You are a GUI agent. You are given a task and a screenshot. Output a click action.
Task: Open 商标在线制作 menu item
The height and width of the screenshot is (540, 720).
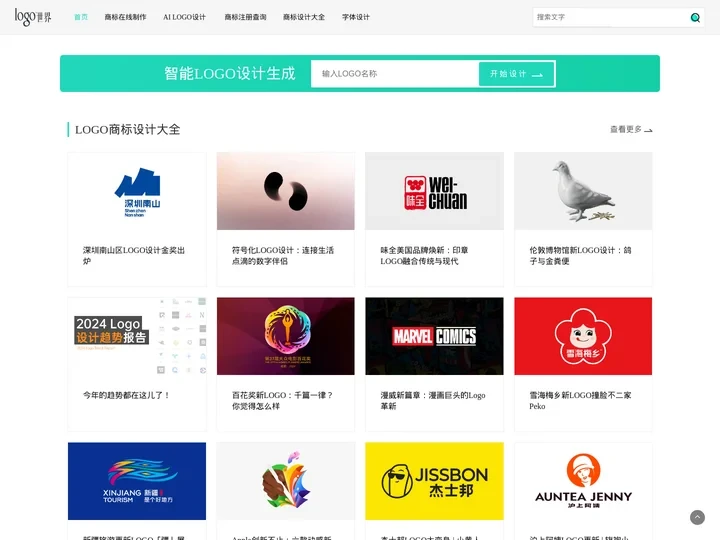click(x=125, y=17)
